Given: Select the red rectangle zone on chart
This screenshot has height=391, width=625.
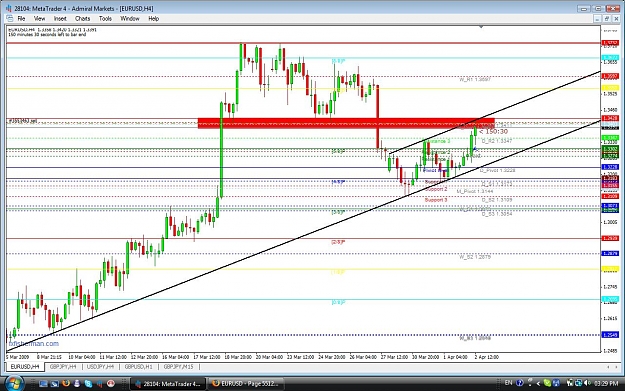Looking at the screenshot, I should (x=346, y=123).
